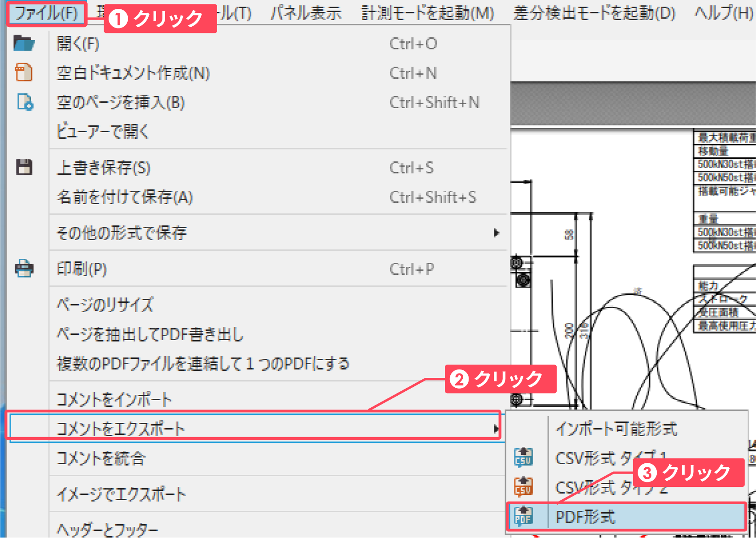The image size is (756, 538).
Task: Choose インポート可能形式 in submenu
Action: click(617, 429)
